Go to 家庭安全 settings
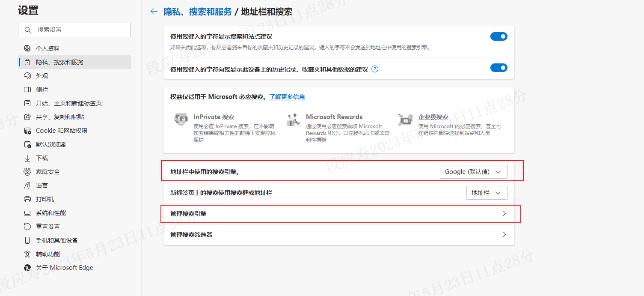Image resolution: width=644 pixels, height=296 pixels. click(x=75, y=172)
